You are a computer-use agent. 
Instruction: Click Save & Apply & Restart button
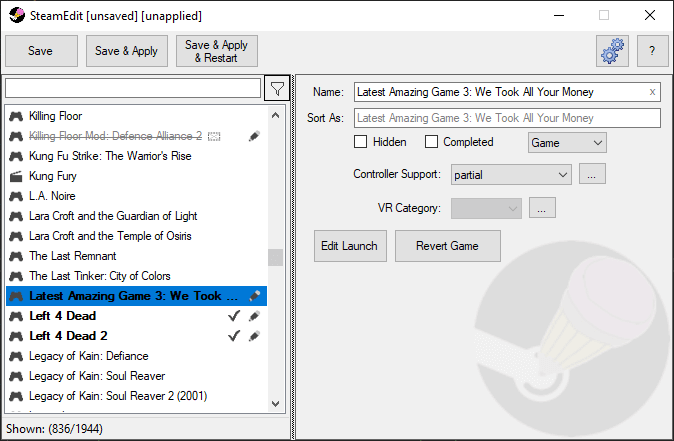point(217,51)
